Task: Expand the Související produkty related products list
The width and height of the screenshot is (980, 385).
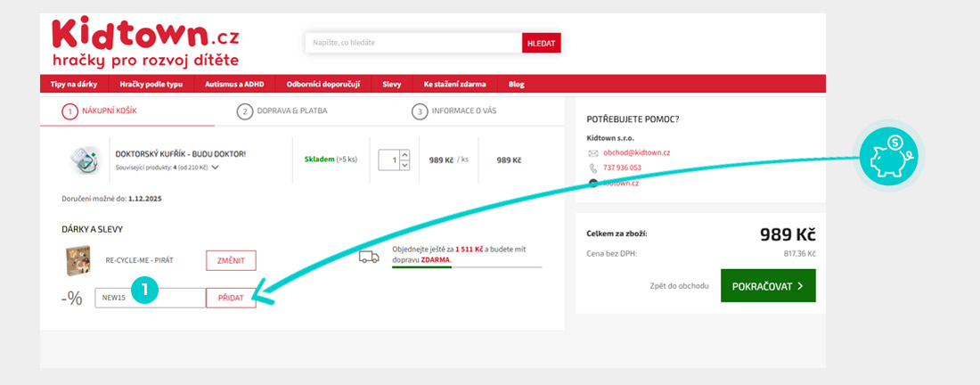Action: pos(215,167)
